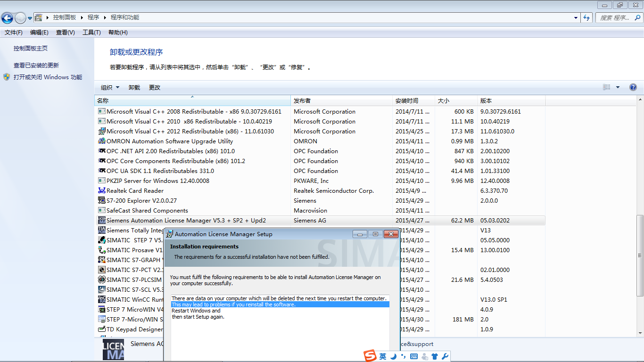Open the 帮助(H) menu
This screenshot has height=362, width=644.
(x=118, y=33)
